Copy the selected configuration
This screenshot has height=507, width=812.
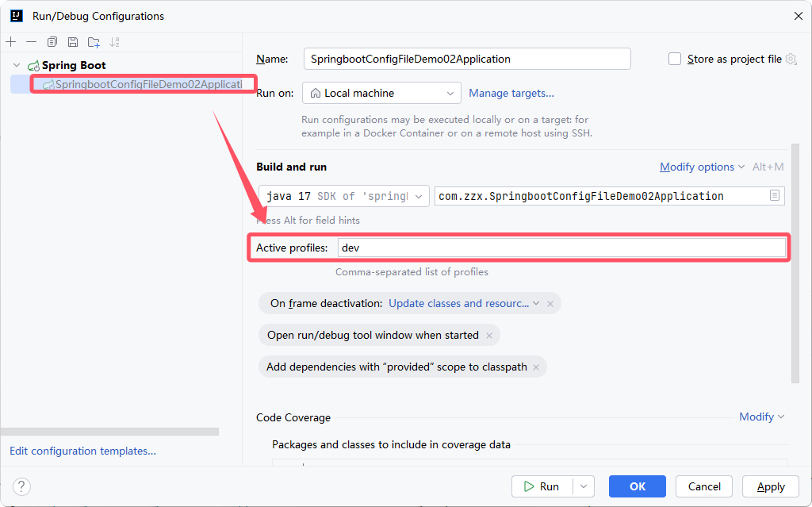point(52,42)
